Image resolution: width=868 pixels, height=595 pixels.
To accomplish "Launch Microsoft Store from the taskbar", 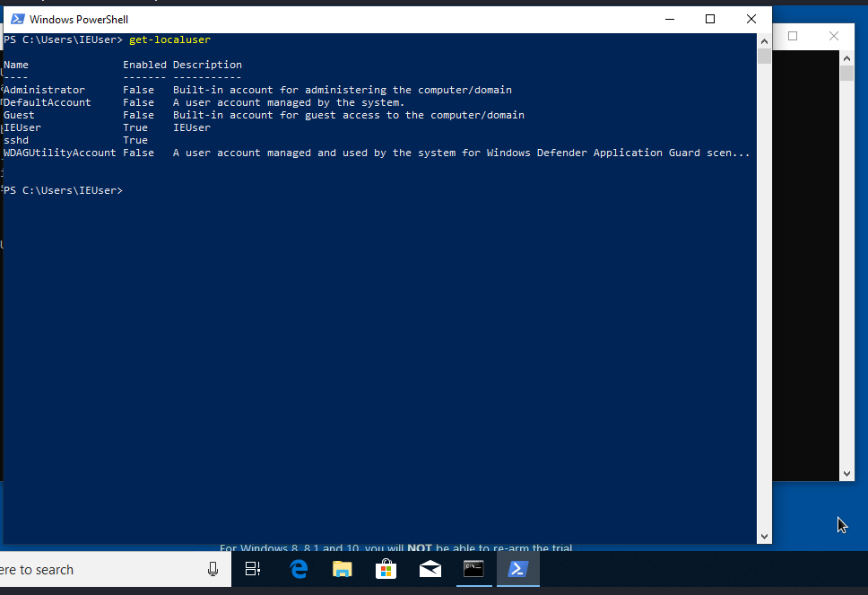I will tap(386, 569).
